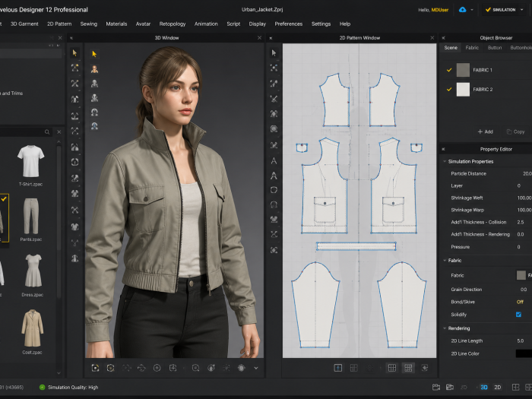
Task: Collapse the Rendering section
Action: pyautogui.click(x=445, y=328)
